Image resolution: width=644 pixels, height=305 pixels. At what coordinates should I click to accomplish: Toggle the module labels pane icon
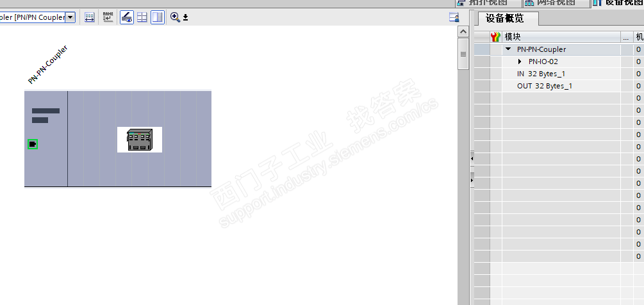158,17
